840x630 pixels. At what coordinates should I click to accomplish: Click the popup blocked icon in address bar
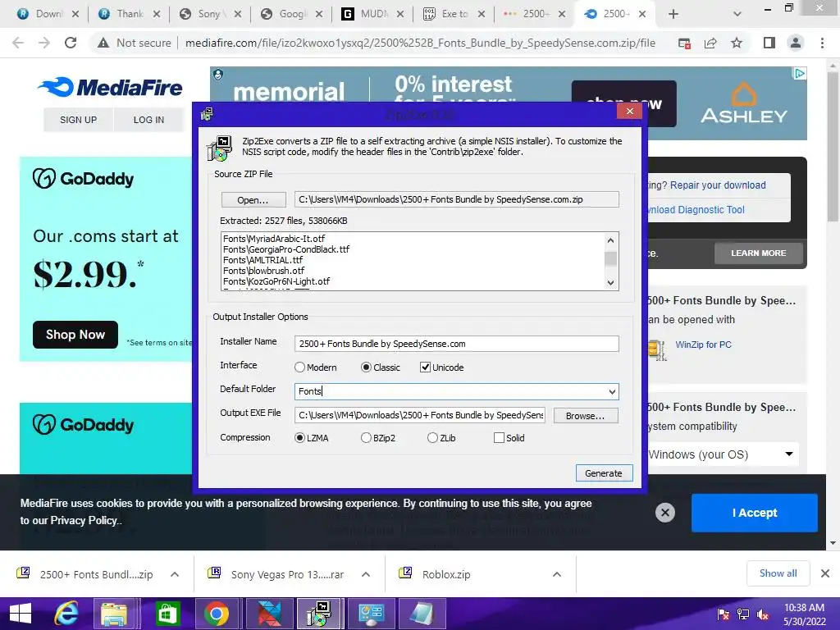coord(684,43)
